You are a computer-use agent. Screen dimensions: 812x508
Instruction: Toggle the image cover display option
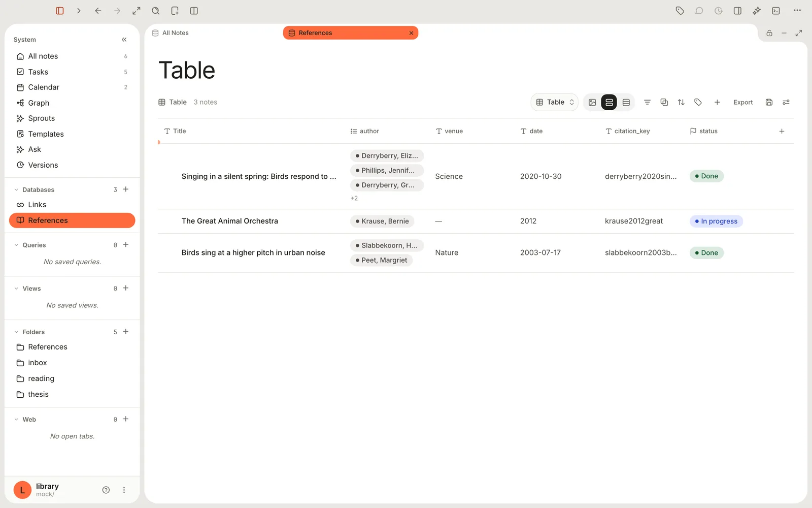click(x=592, y=102)
